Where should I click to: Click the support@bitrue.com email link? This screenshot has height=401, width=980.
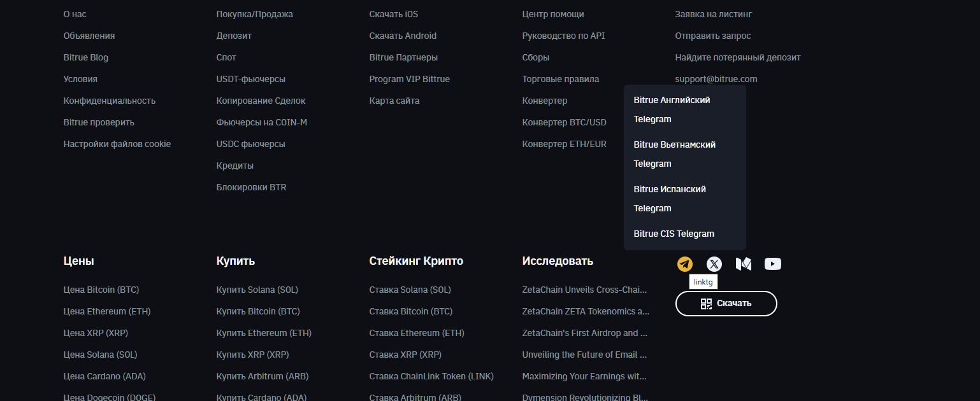(x=716, y=79)
